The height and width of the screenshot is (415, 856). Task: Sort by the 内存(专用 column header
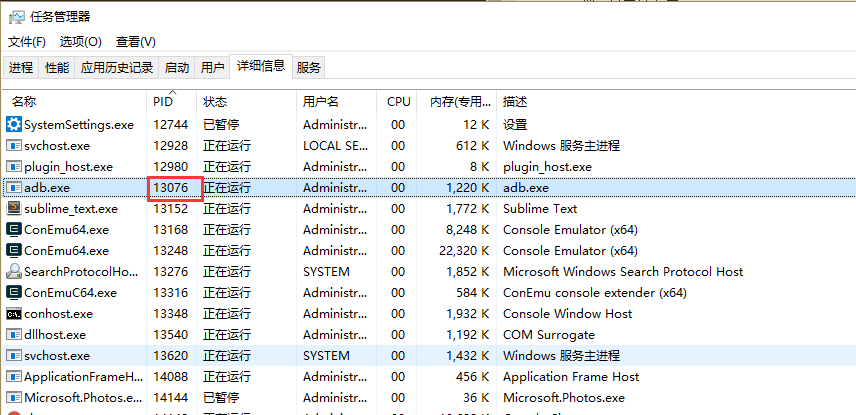click(456, 102)
